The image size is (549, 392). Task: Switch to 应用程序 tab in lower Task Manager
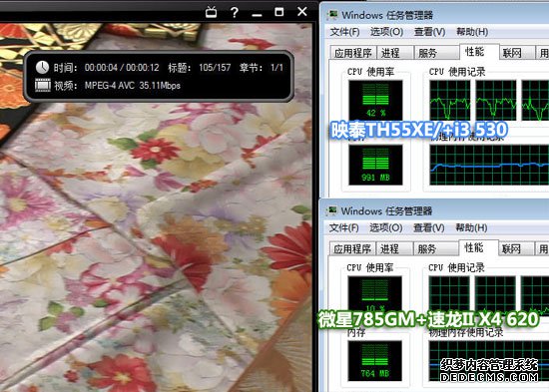pyautogui.click(x=352, y=248)
